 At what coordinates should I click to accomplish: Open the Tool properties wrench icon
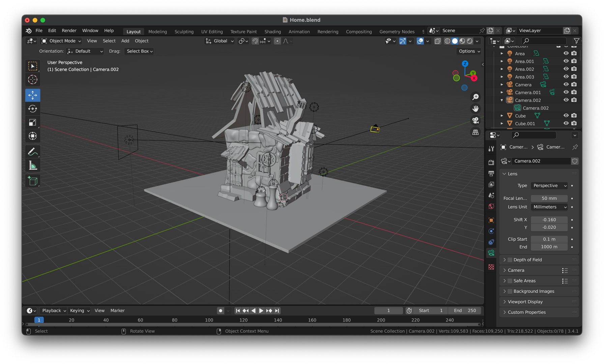click(x=491, y=149)
